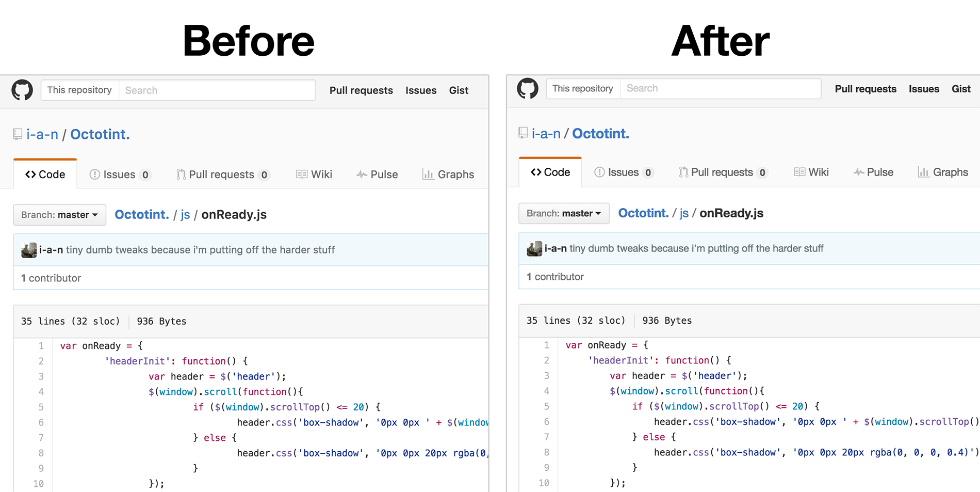
Task: Open Octotint. repo title link in After panel
Action: point(601,133)
